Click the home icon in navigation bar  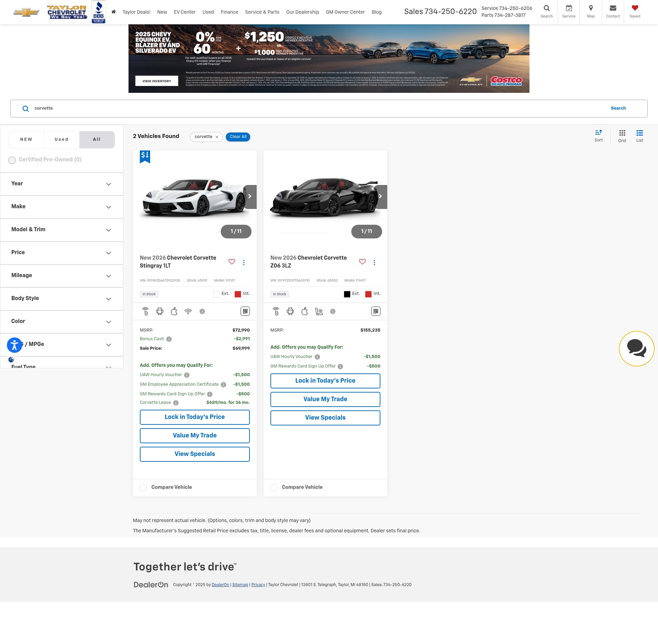(113, 12)
